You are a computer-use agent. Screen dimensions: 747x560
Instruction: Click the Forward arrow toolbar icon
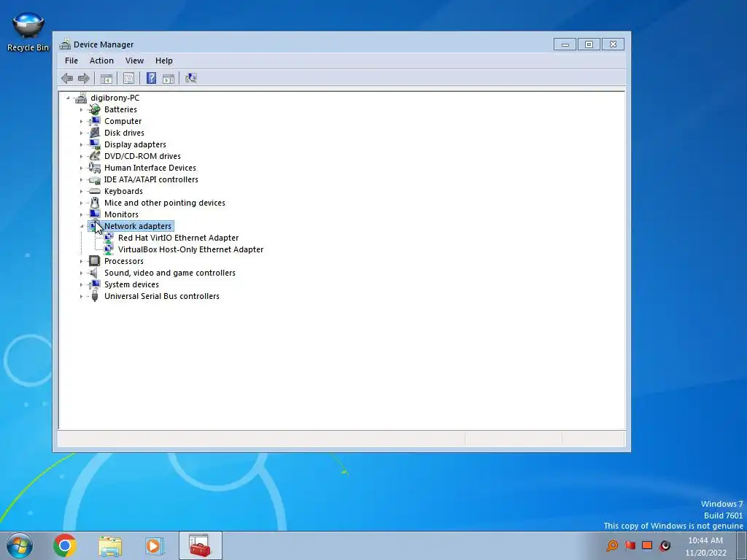pos(84,78)
